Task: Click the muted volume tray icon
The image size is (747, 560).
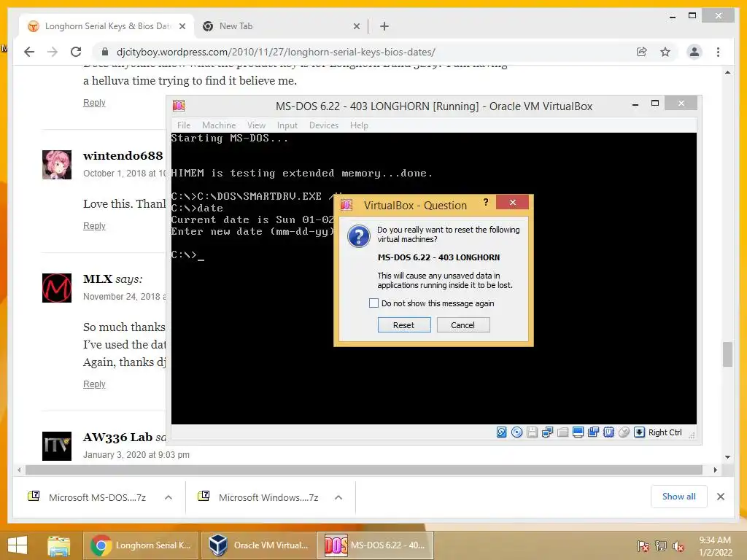Action: click(x=678, y=546)
